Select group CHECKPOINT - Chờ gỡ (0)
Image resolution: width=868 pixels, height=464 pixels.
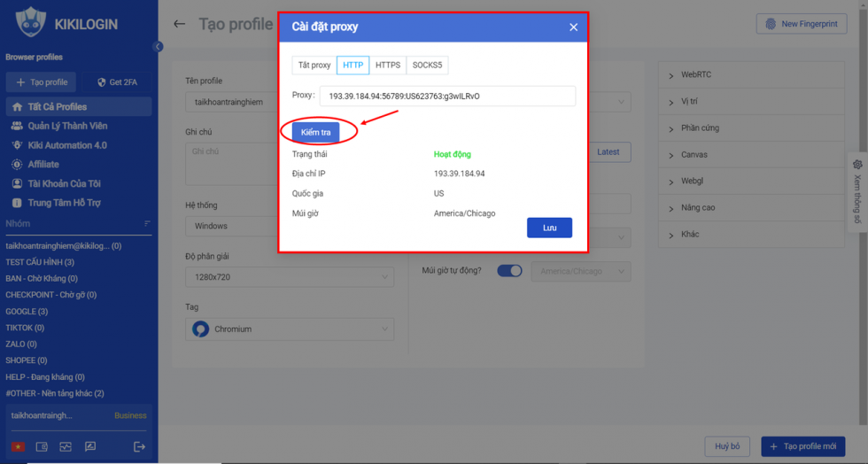coord(51,295)
